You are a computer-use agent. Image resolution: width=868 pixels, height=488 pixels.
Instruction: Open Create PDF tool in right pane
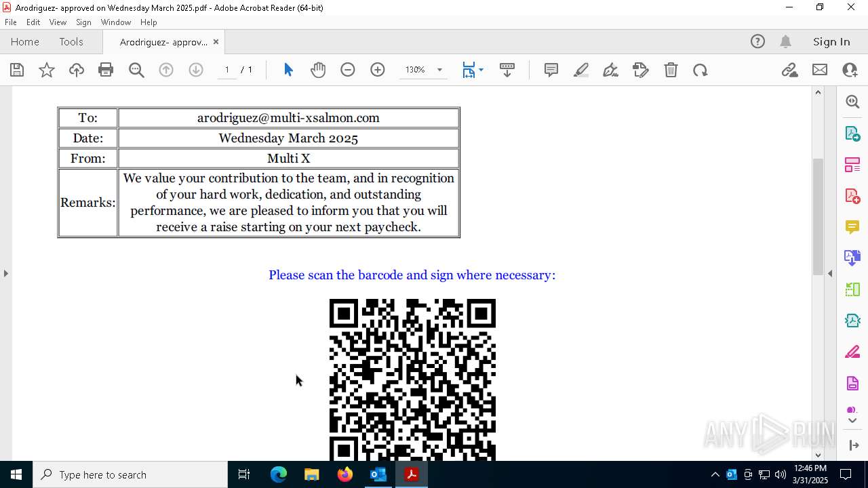(852, 196)
